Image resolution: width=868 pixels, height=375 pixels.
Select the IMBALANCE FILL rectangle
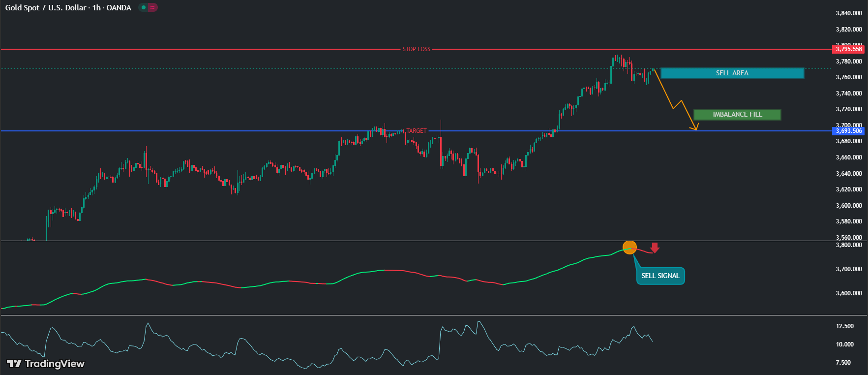737,115
